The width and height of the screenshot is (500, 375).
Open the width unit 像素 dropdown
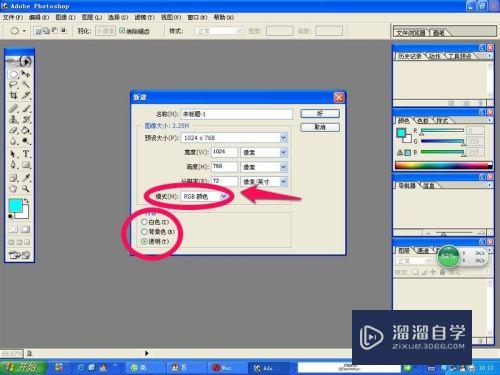click(284, 152)
